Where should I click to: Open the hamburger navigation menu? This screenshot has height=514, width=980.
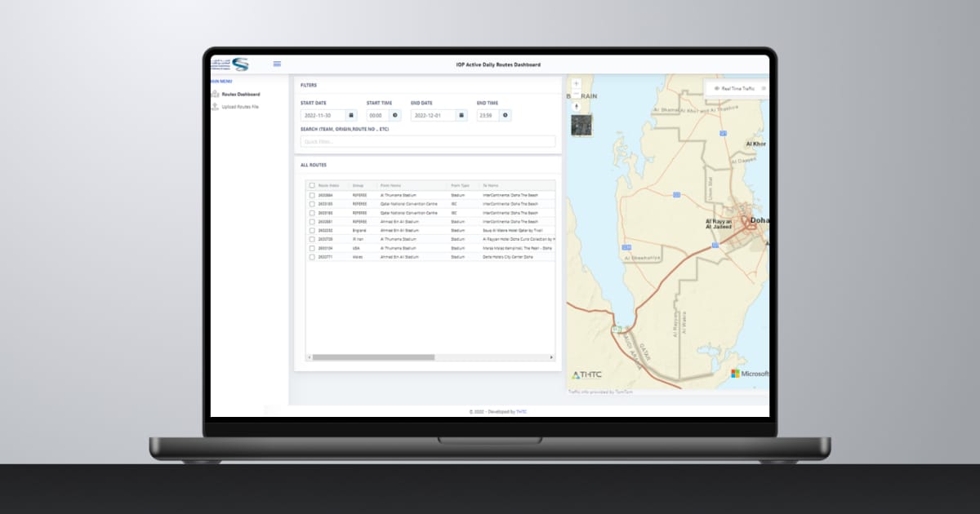click(x=277, y=64)
